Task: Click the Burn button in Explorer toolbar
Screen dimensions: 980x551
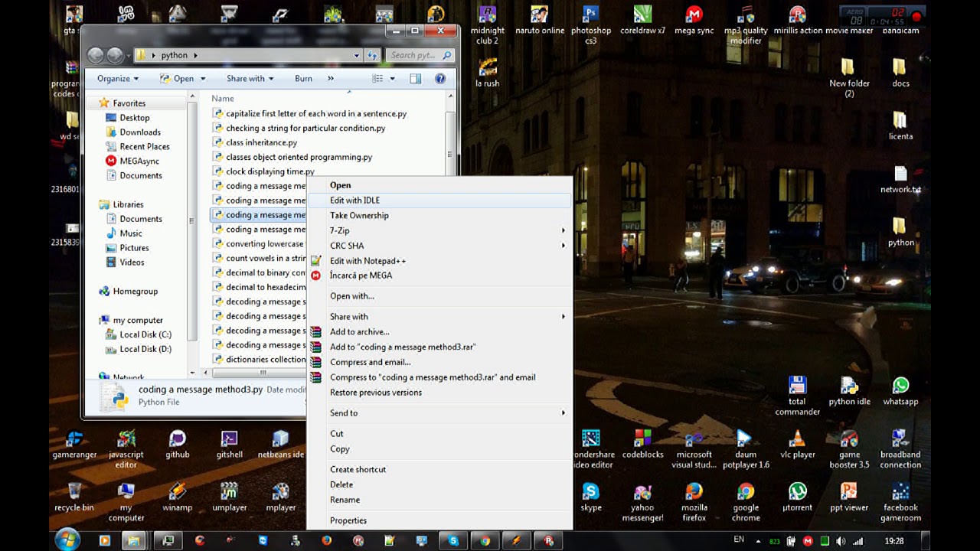Action: click(303, 79)
